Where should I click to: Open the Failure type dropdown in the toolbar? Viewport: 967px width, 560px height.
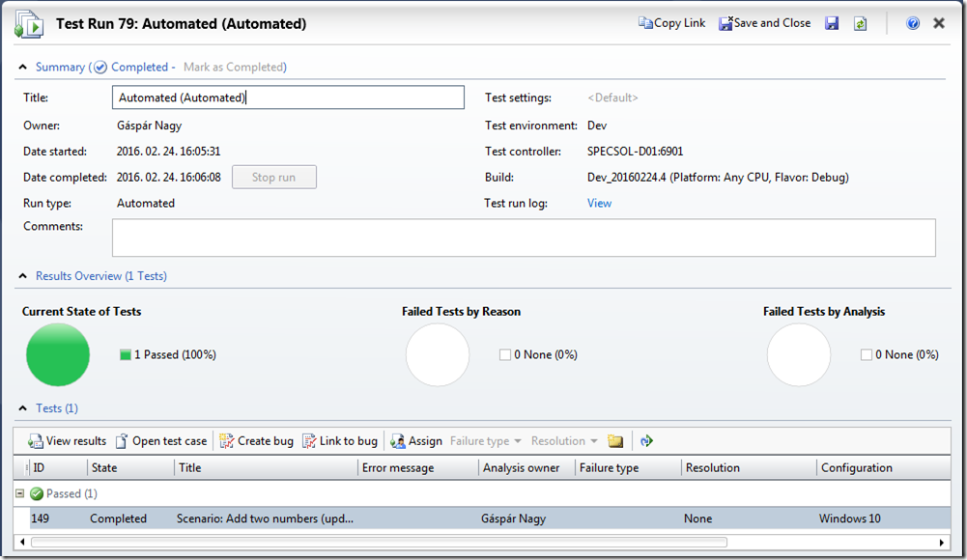click(486, 441)
